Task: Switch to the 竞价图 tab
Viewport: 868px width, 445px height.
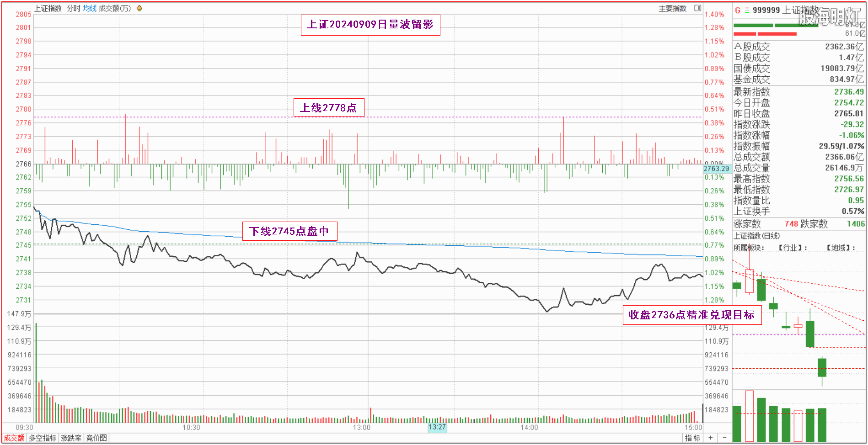Action: pos(96,438)
